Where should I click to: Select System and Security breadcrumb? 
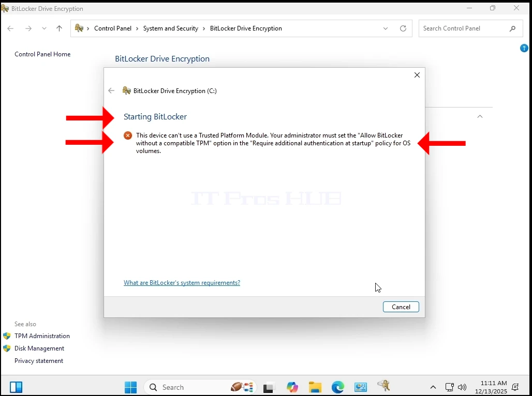(x=171, y=28)
